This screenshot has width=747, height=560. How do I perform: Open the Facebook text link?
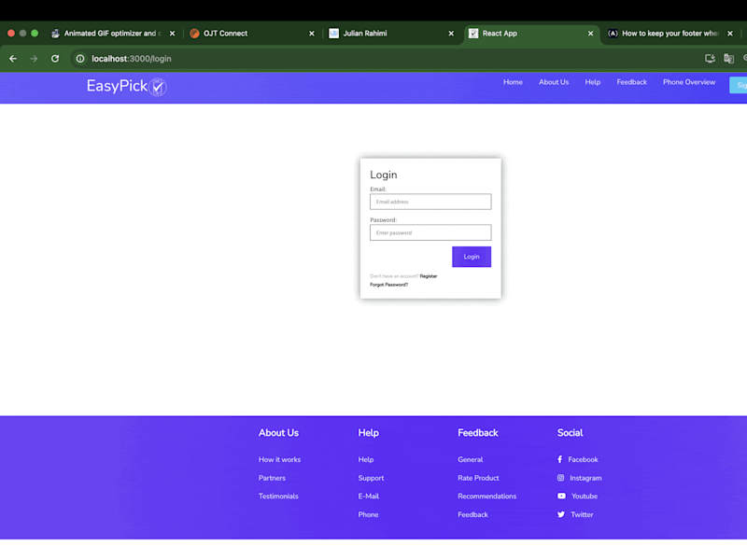[x=583, y=459]
